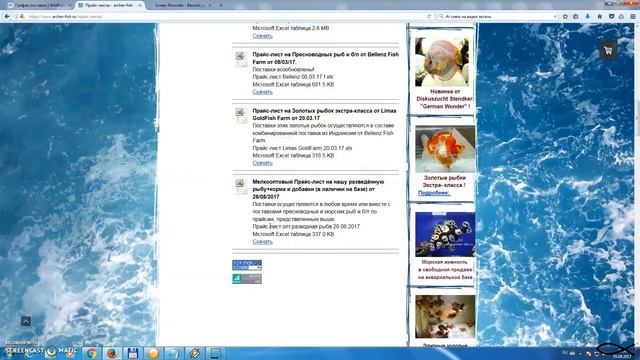Switch to the first browser tab
This screenshot has height=360, width=640.
tap(39, 5)
